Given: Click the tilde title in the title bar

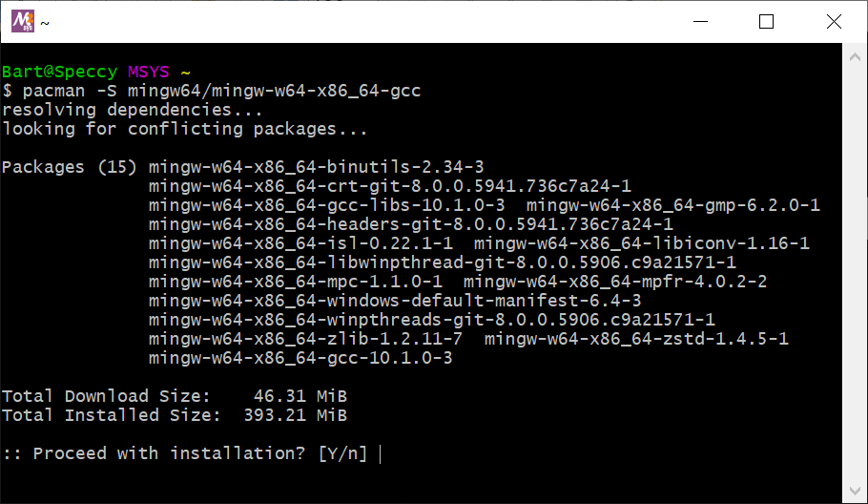Looking at the screenshot, I should (x=45, y=23).
